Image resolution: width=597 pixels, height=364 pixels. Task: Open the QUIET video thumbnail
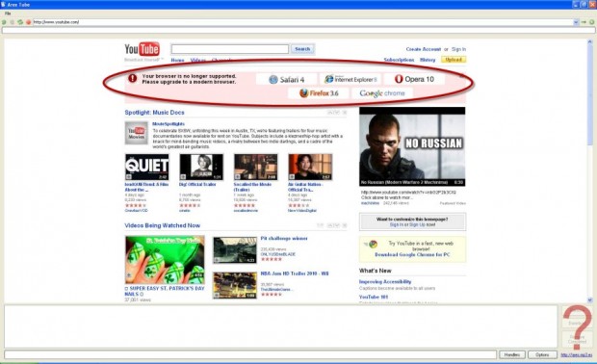(147, 167)
